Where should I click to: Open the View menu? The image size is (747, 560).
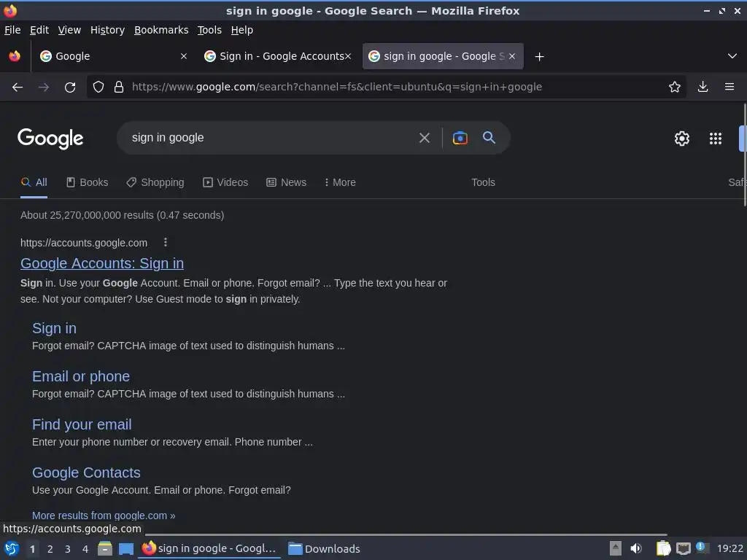(69, 30)
